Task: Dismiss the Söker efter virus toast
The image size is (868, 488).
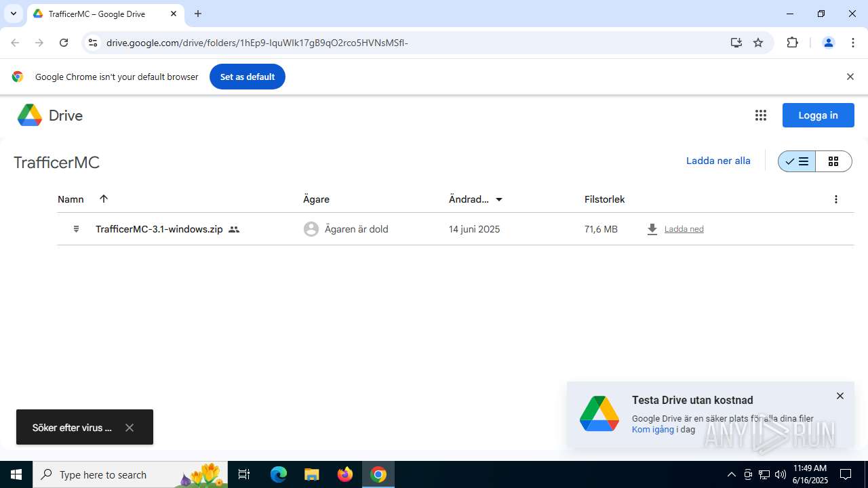Action: pos(130,428)
